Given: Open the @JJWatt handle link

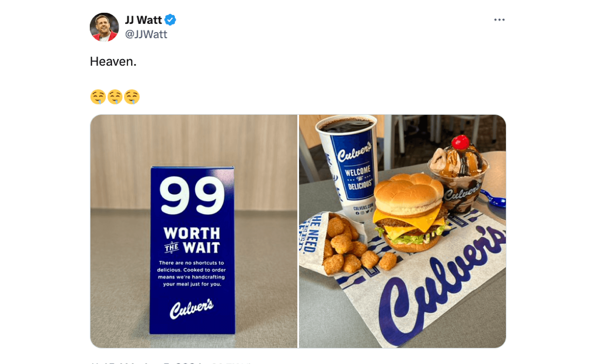Looking at the screenshot, I should point(146,34).
